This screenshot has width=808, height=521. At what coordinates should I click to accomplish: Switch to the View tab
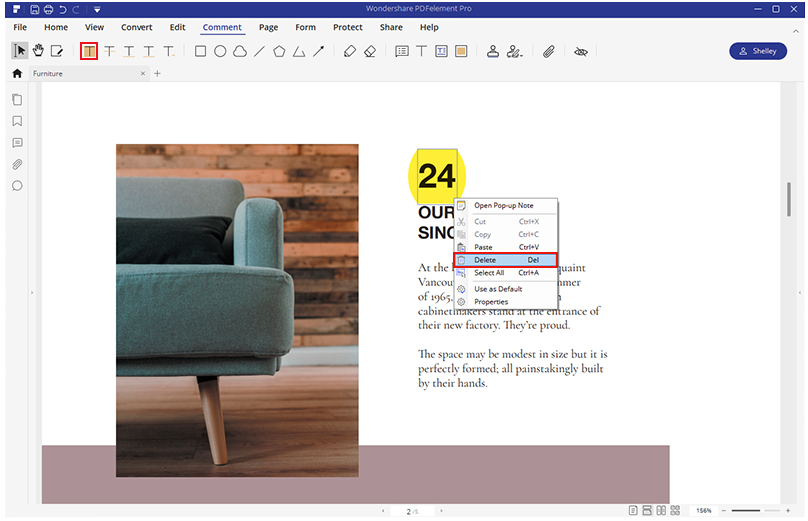94,27
